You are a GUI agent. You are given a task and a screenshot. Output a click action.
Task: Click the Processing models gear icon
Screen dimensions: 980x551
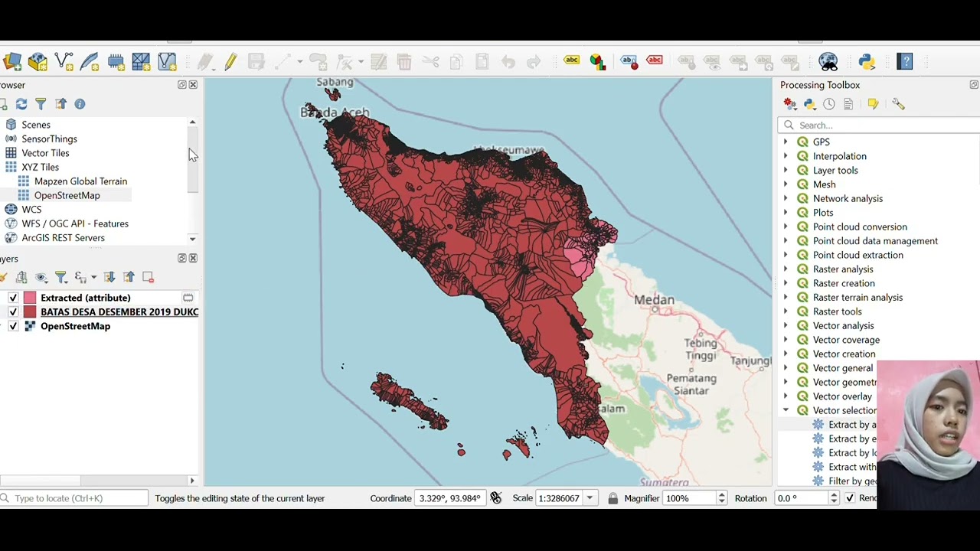click(790, 104)
